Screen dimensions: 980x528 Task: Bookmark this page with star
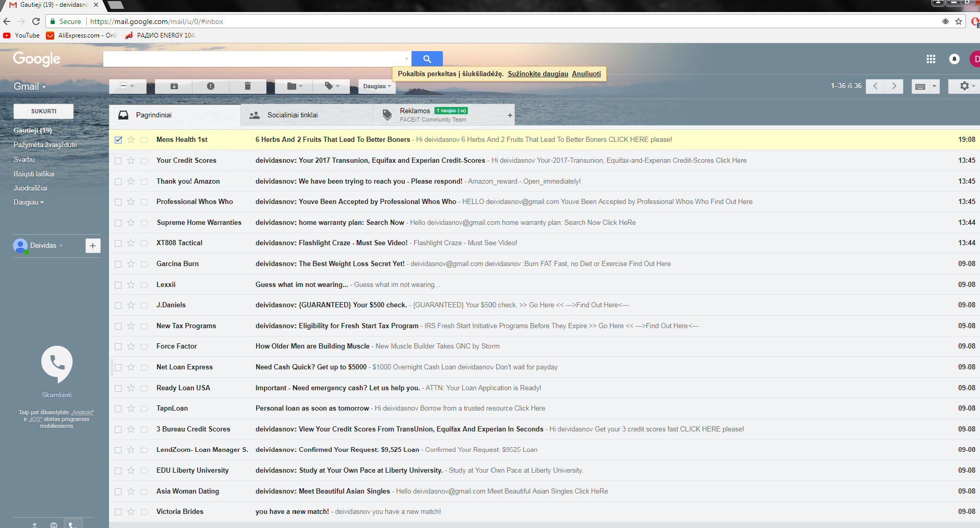(959, 21)
